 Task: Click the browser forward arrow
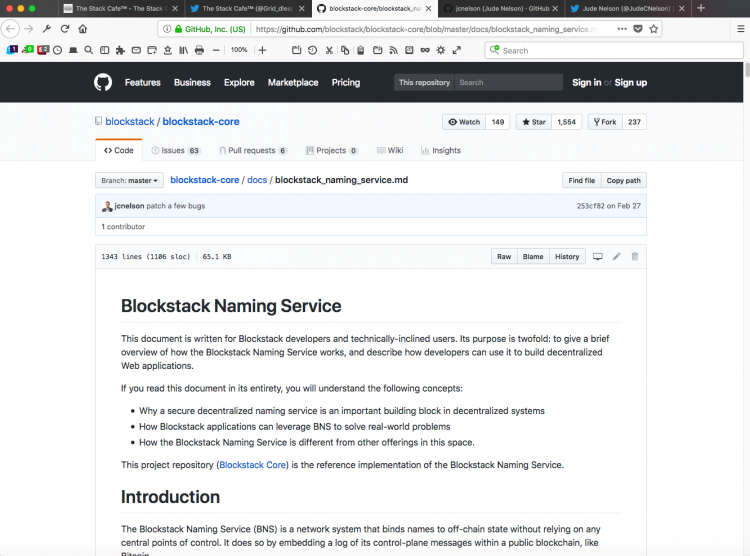coord(29,29)
